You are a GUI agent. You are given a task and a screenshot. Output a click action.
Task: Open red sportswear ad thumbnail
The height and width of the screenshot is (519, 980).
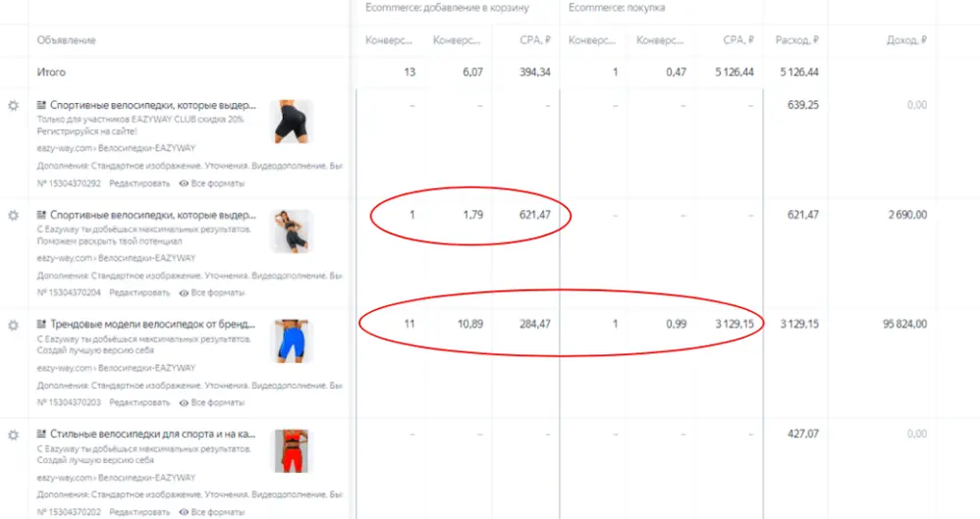tap(293, 451)
